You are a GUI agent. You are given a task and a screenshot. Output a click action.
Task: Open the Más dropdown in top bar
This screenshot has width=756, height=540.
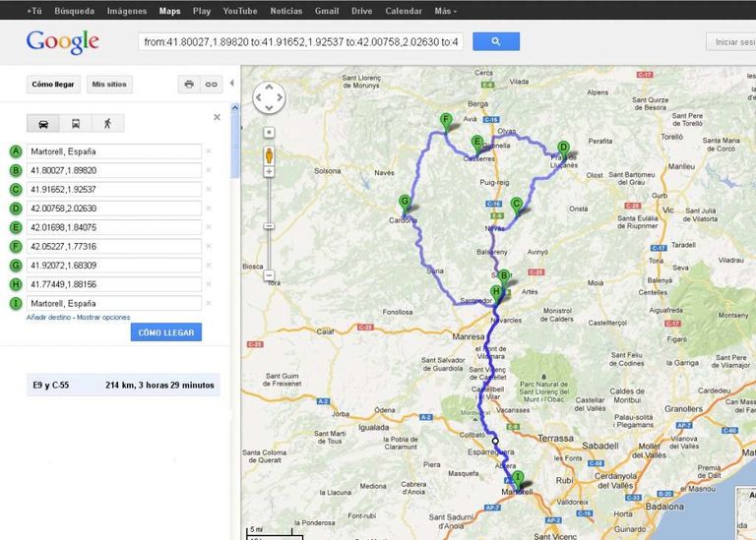coord(446,11)
